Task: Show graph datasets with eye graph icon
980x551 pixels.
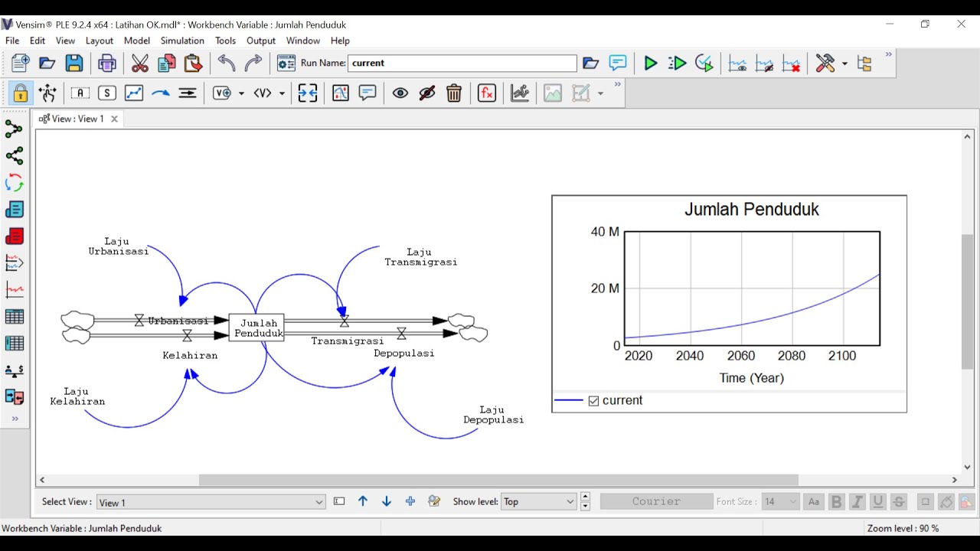Action: click(738, 63)
